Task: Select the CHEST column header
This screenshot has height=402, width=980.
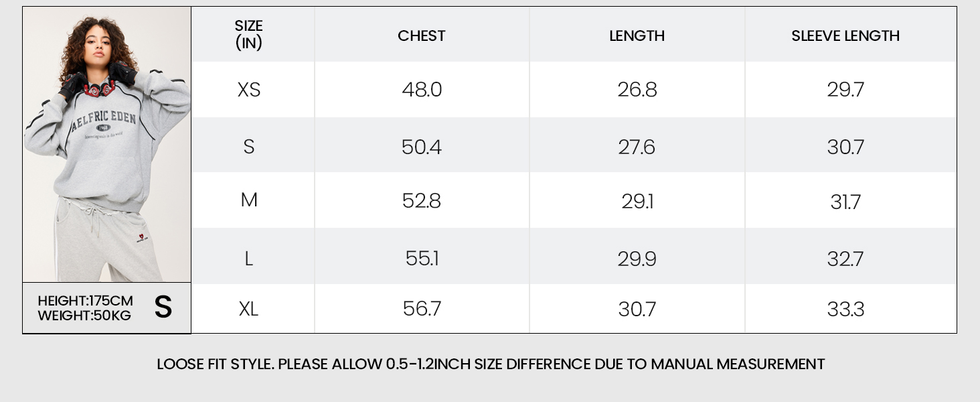Action: click(x=421, y=36)
